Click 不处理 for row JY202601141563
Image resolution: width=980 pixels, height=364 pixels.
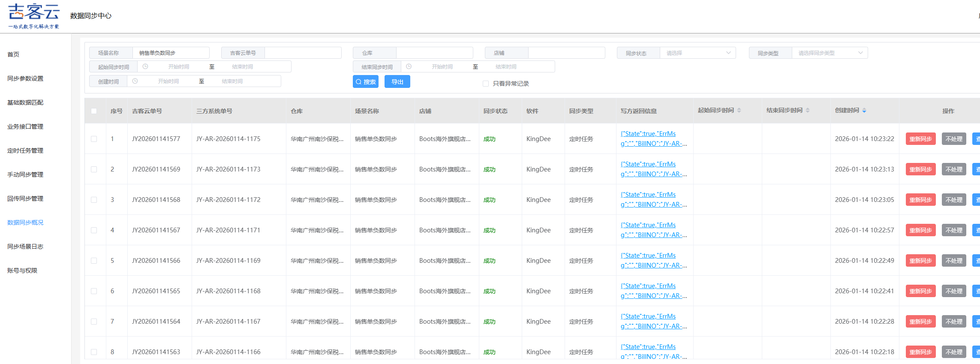coord(954,352)
